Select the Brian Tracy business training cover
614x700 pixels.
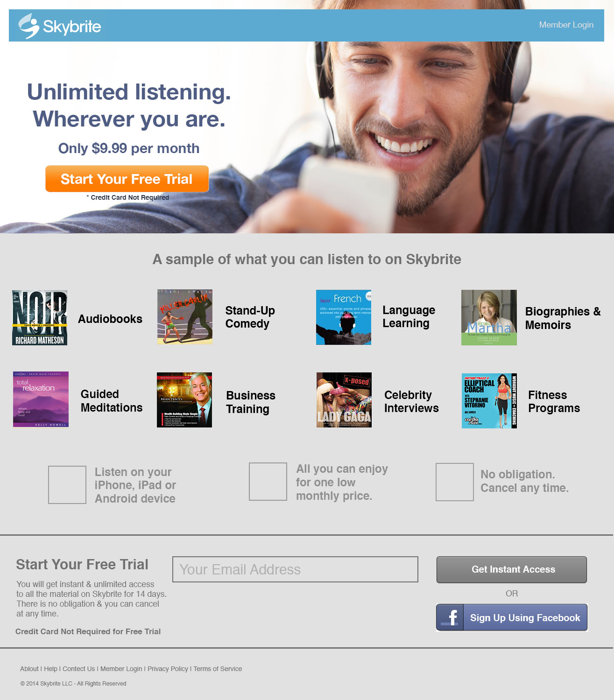(184, 400)
